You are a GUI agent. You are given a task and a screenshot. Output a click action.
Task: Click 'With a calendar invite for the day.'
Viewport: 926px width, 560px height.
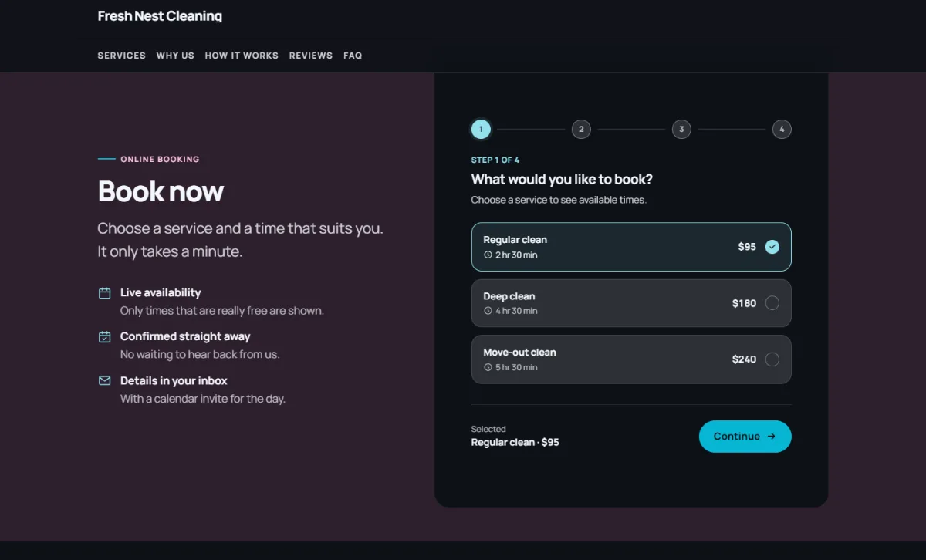pyautogui.click(x=203, y=399)
